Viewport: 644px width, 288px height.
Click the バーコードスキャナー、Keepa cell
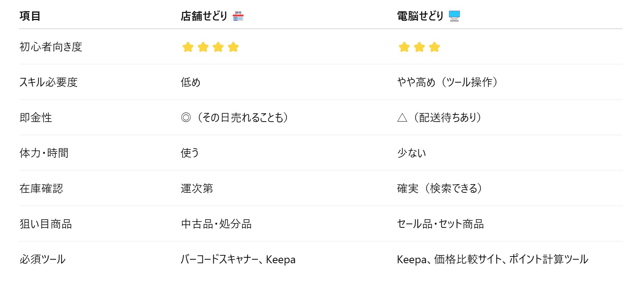[x=238, y=259]
